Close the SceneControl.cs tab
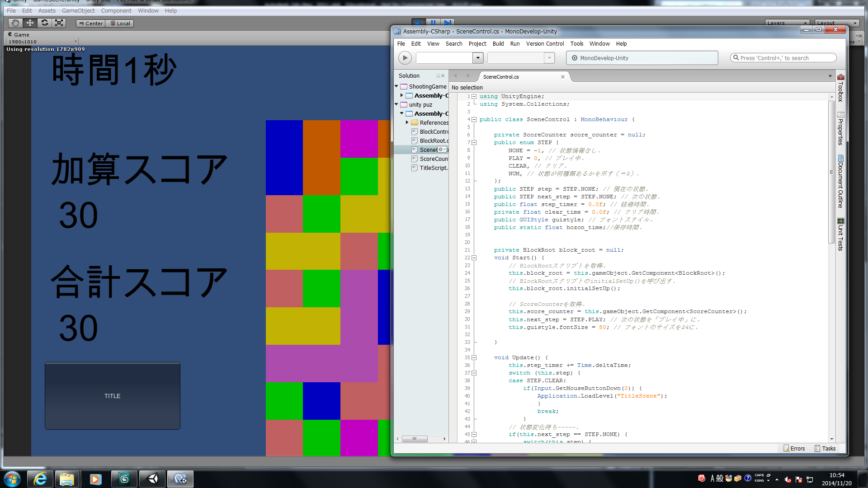 click(563, 77)
